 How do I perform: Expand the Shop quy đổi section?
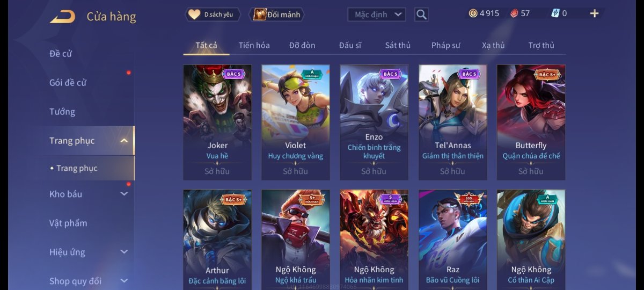(124, 281)
